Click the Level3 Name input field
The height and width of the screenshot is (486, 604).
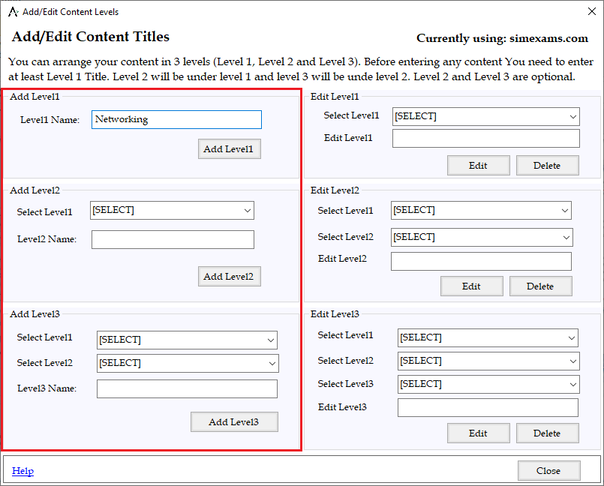(187, 389)
